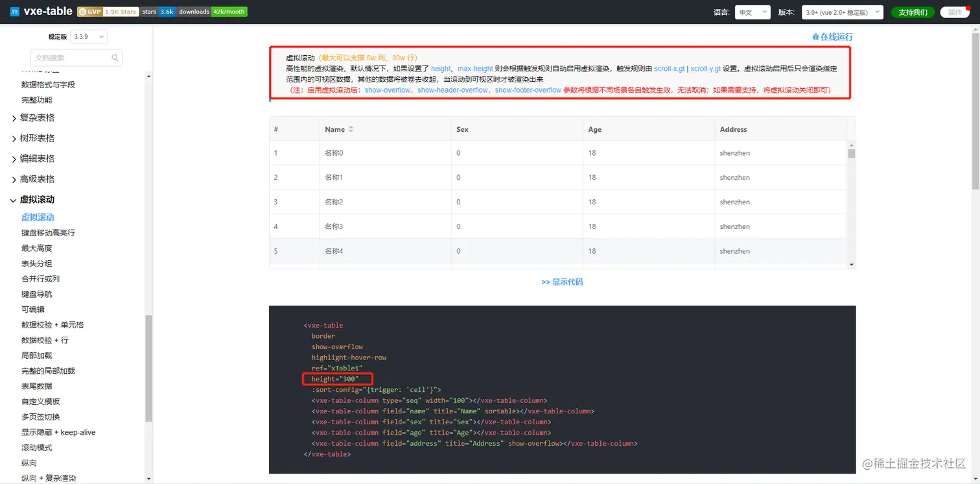Open the 稳定版 3.3.9 version dropdown
The height and width of the screenshot is (484, 980).
point(89,37)
